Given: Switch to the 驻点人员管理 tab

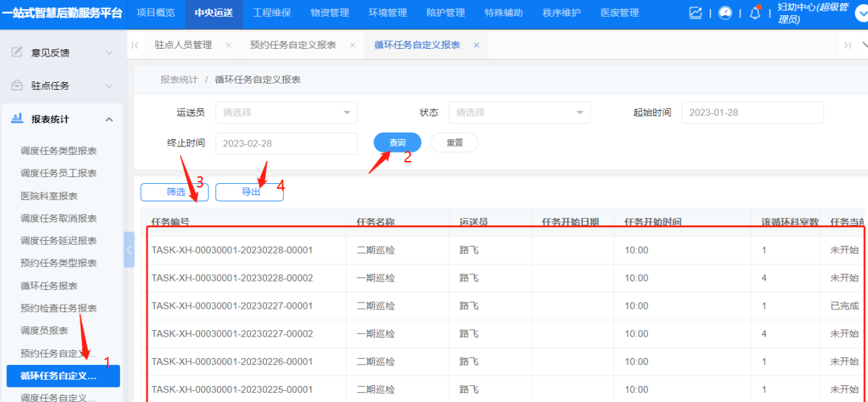Looking at the screenshot, I should pyautogui.click(x=183, y=45).
